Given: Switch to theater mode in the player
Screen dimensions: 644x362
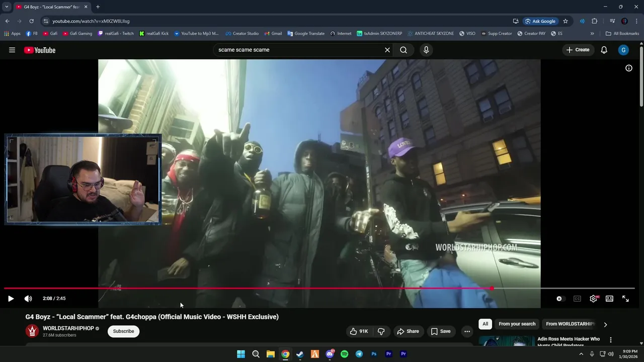Looking at the screenshot, I should click(609, 299).
